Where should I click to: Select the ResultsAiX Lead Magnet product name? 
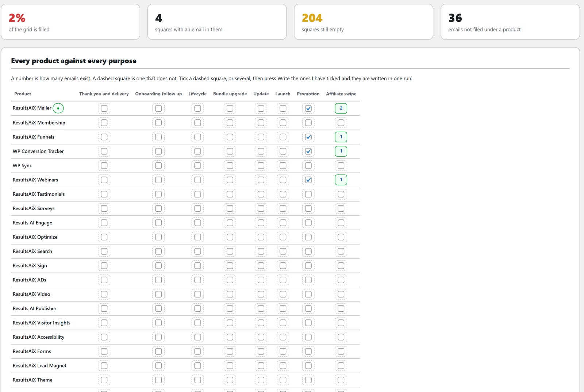(x=40, y=366)
